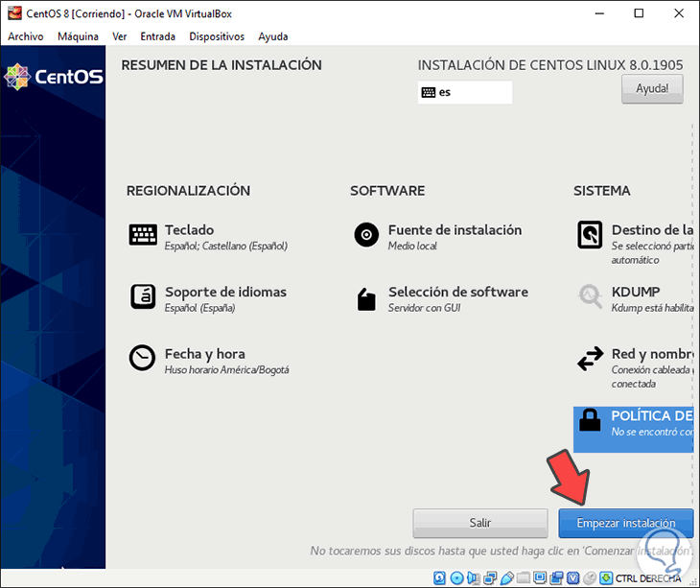Click 'Medio local' text
The height and width of the screenshot is (588, 700).
(x=412, y=246)
